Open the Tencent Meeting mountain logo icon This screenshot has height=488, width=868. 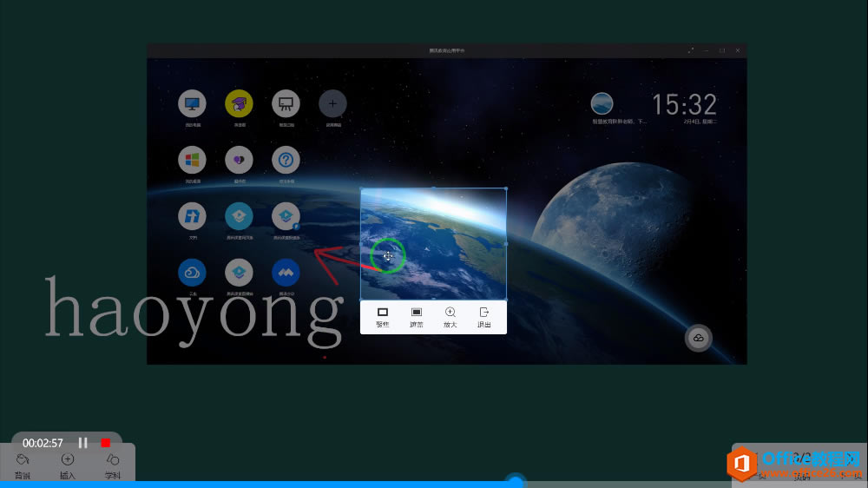coord(286,273)
